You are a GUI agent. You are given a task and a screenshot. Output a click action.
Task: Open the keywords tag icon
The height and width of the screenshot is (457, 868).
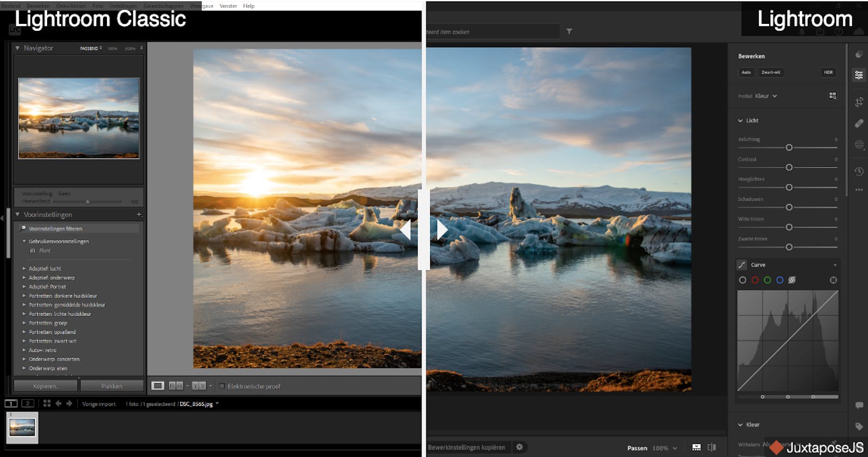pos(859,426)
